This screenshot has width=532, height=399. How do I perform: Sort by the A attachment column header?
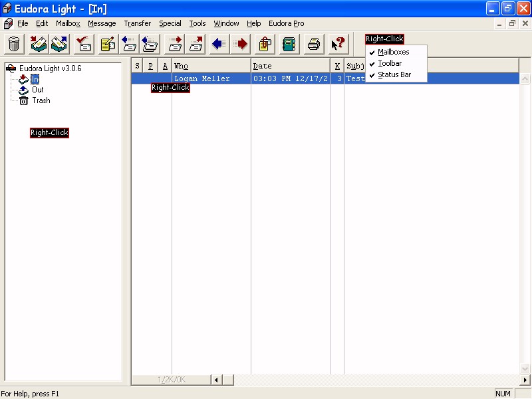click(x=165, y=65)
